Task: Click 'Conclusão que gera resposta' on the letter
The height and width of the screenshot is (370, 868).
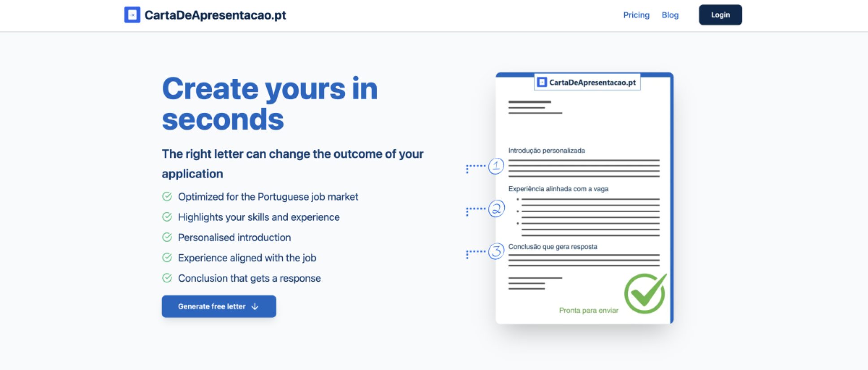Action: (x=553, y=247)
